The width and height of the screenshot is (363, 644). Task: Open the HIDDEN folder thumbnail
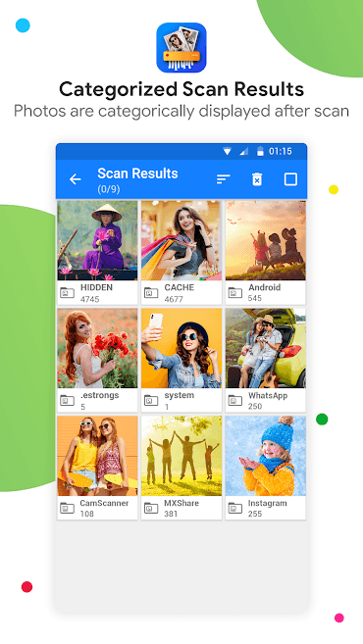point(97,241)
